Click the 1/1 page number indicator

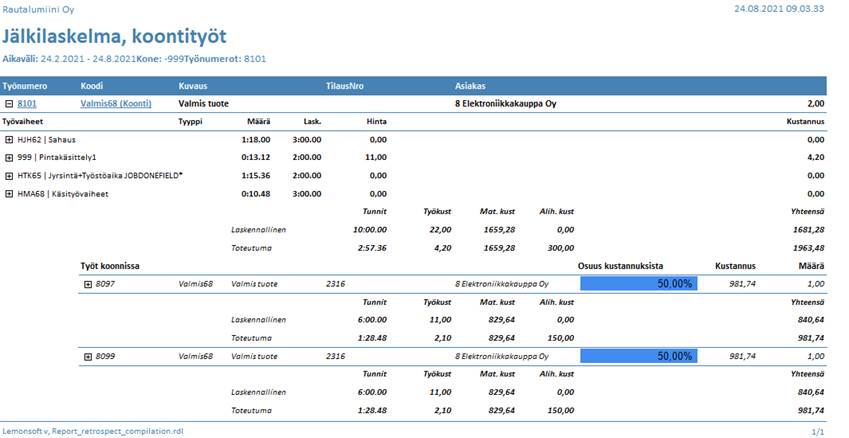(x=818, y=431)
